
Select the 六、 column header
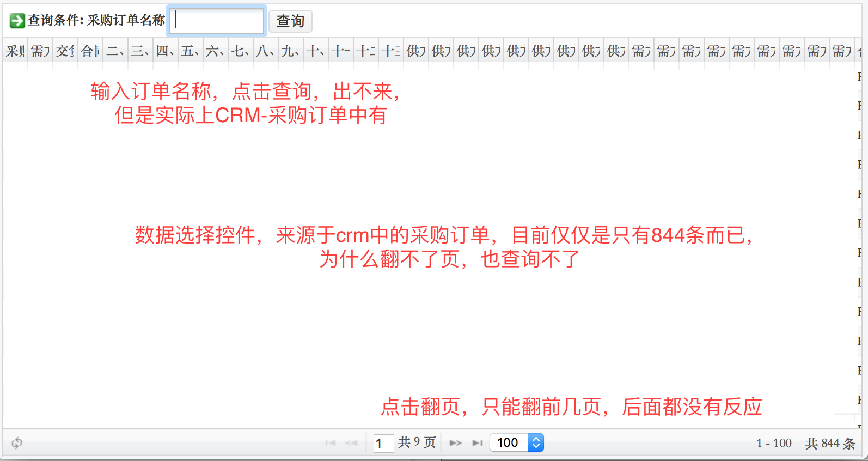(216, 51)
